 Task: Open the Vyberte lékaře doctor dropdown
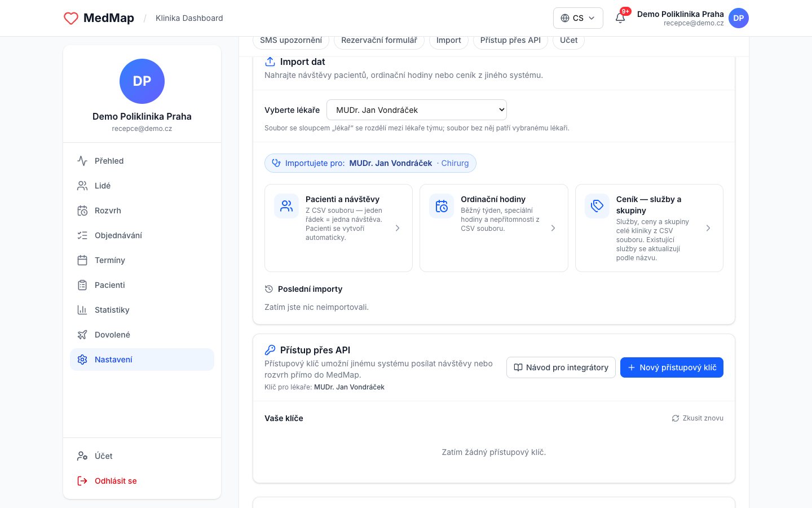pos(417,110)
